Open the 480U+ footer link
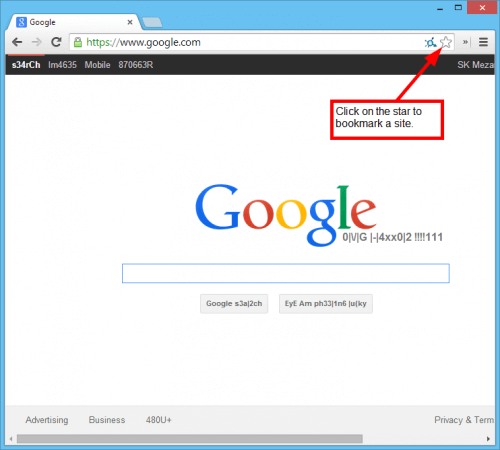Viewport: 500px width, 450px height. click(x=159, y=420)
